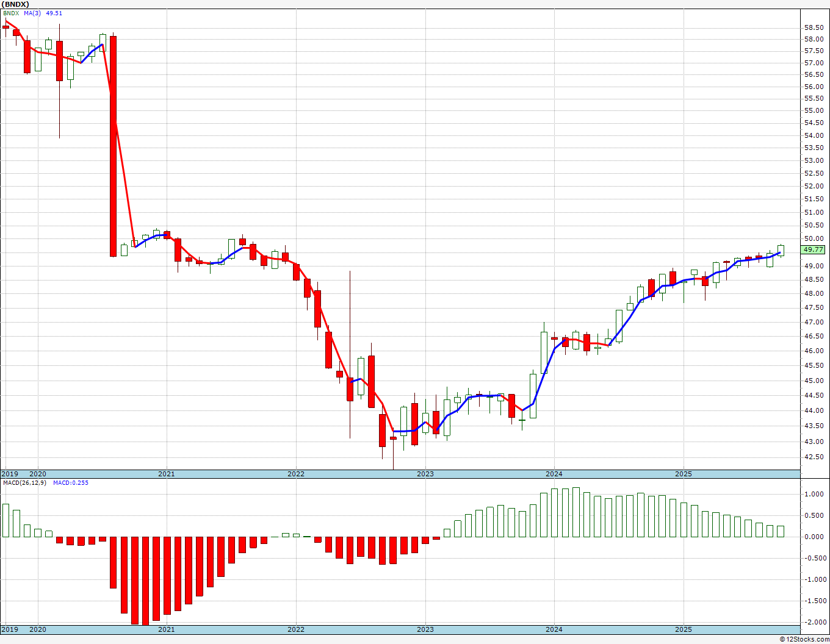This screenshot has height=644, width=830.
Task: Click the 44.00 price axis label
Action: coord(814,410)
